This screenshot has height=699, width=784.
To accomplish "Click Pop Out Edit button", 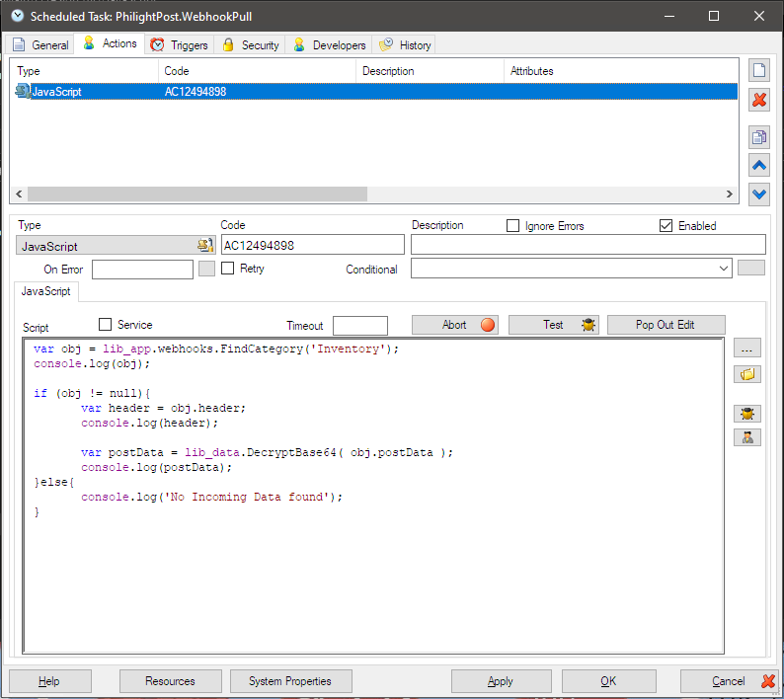I will point(666,325).
